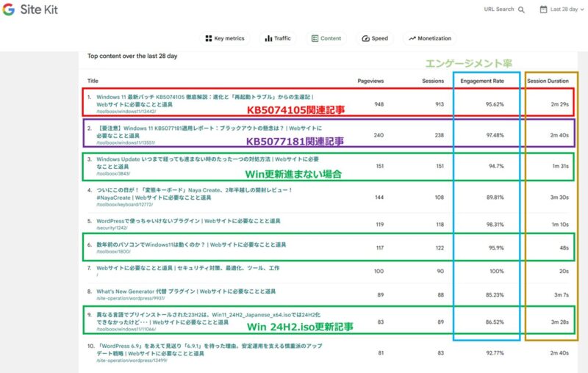Screen dimensions: 588x373
Task: Click engagement rate 98.31%
Action: 495,225
